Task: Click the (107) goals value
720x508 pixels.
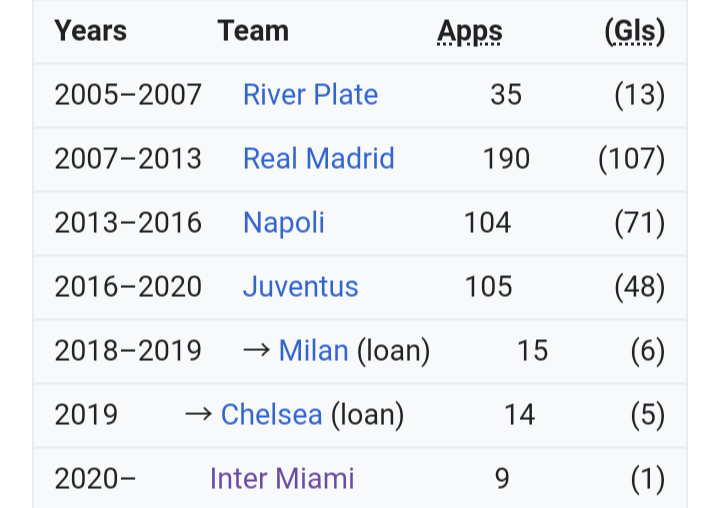Action: tap(632, 159)
